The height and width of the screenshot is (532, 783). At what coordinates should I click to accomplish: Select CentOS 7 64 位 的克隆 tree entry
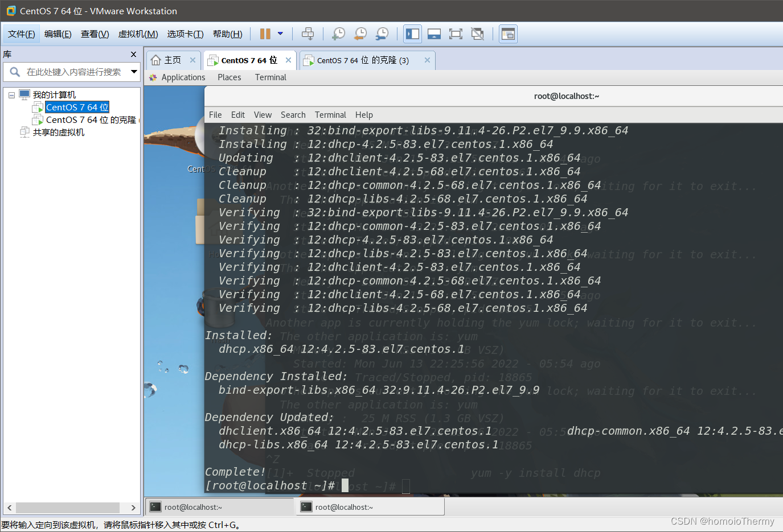pyautogui.click(x=91, y=120)
